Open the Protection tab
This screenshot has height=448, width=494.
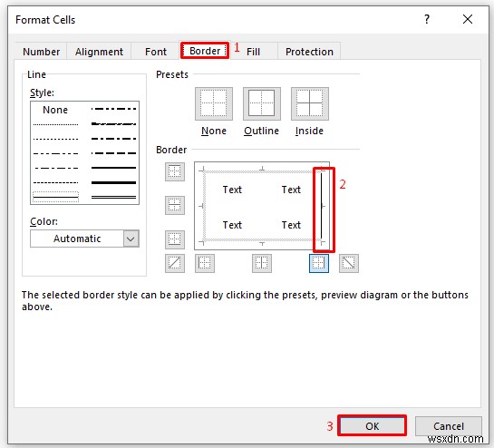pyautogui.click(x=309, y=52)
